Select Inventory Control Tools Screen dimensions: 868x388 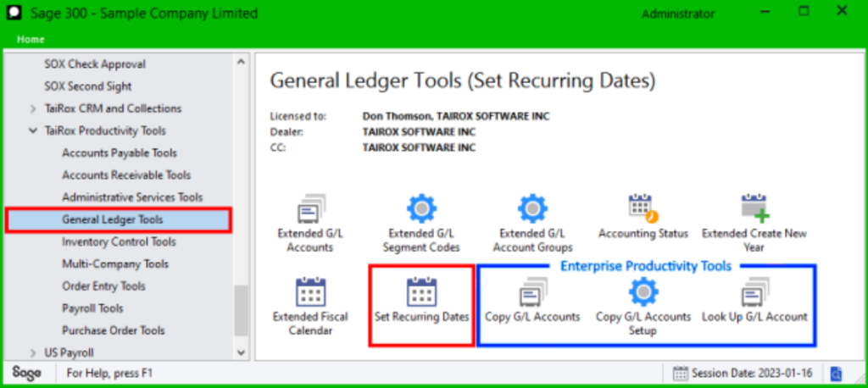(119, 242)
